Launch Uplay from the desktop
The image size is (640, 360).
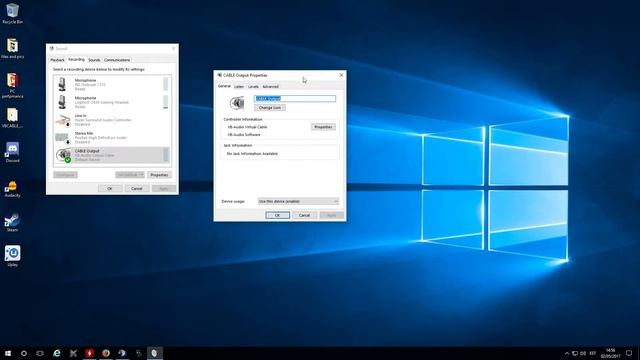(12, 256)
